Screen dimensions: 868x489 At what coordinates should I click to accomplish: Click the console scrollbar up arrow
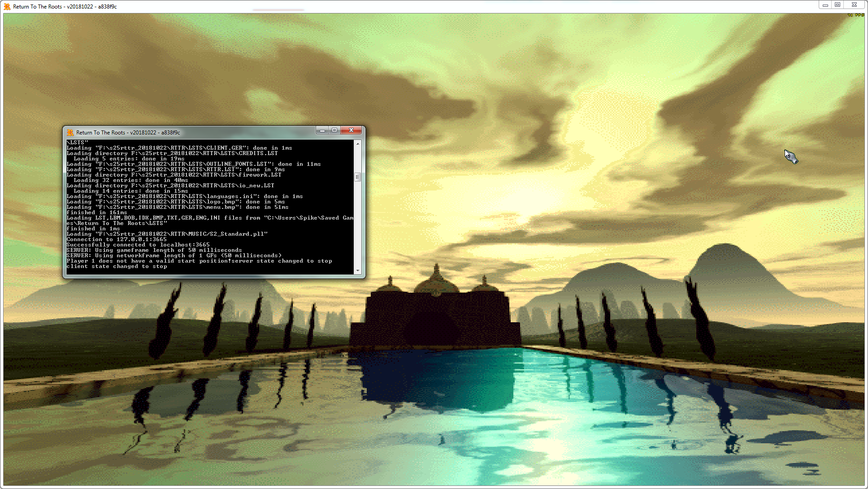point(357,144)
